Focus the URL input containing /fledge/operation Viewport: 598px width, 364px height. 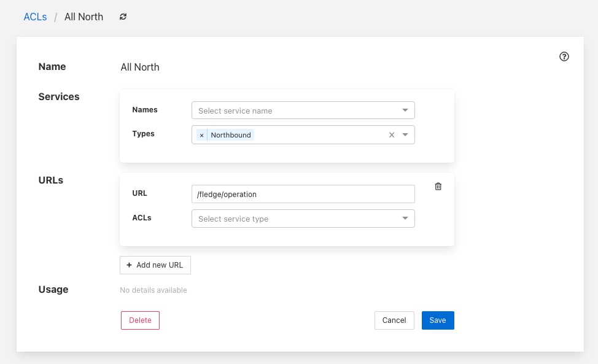[303, 194]
